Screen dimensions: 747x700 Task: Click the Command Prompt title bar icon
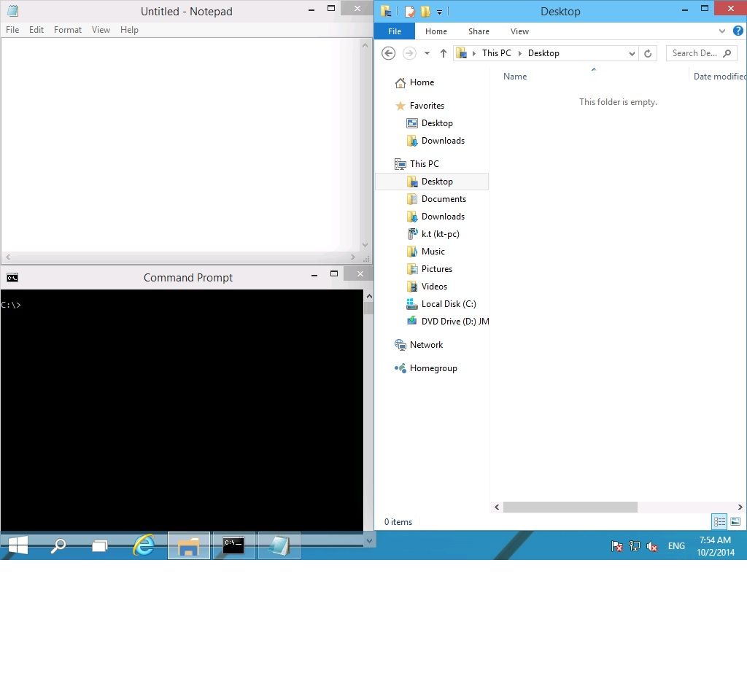(12, 278)
